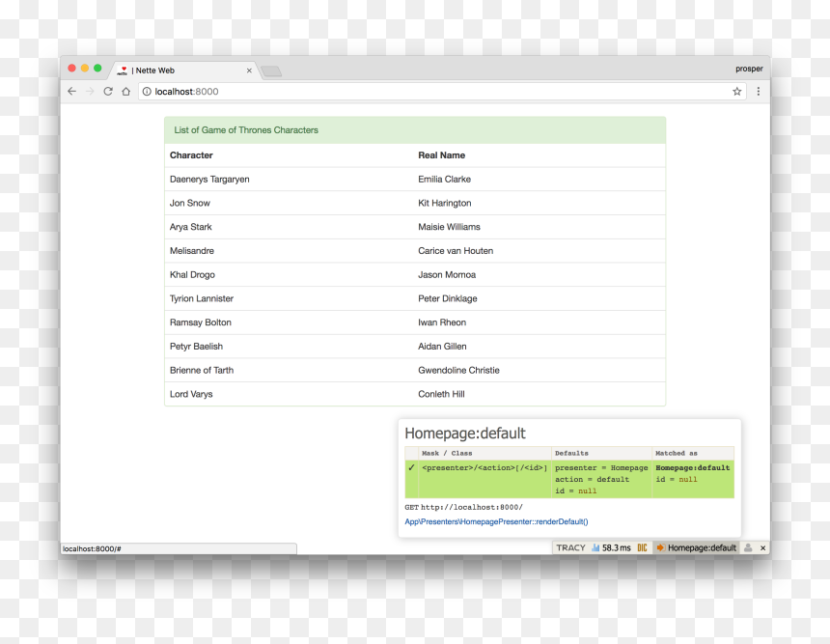
Task: View site information icon in address bar
Action: [147, 91]
